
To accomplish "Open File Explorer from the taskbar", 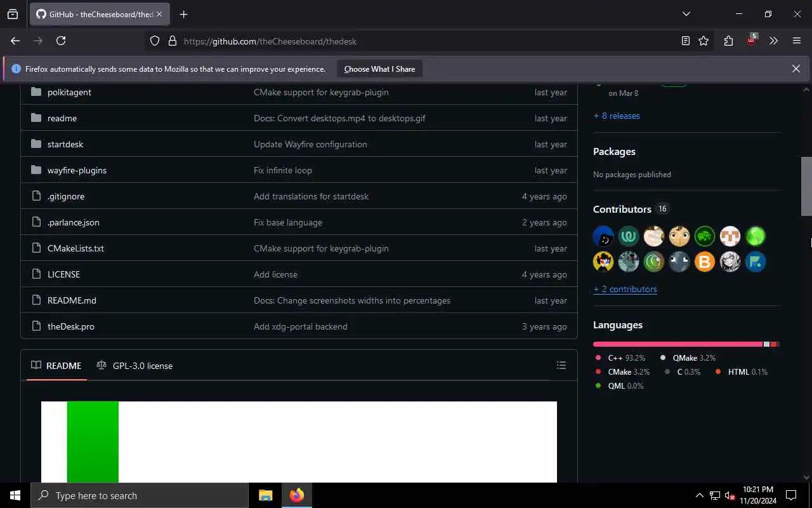I will pos(265,495).
